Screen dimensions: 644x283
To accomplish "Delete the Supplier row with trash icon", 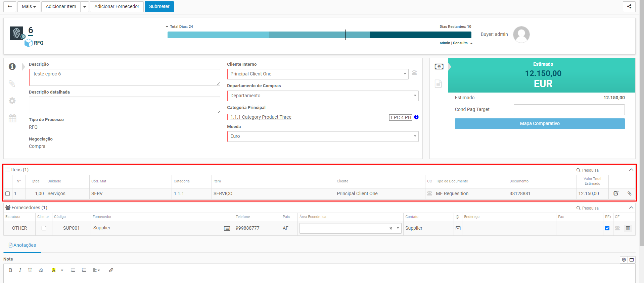I will click(628, 228).
